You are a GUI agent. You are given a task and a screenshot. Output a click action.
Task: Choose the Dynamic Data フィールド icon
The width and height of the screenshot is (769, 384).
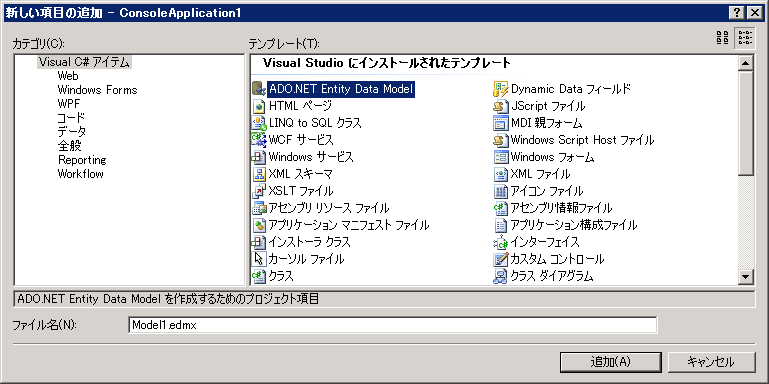click(500, 89)
